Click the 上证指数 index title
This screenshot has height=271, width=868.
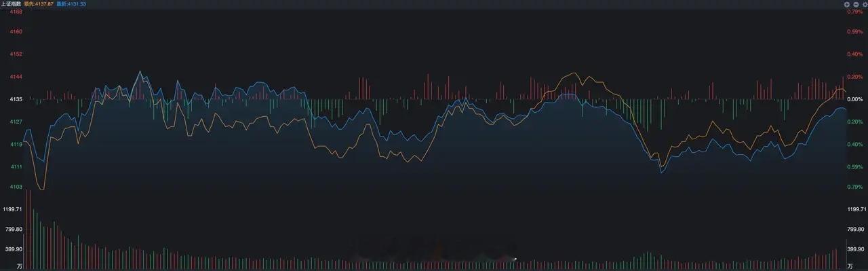(11, 4)
